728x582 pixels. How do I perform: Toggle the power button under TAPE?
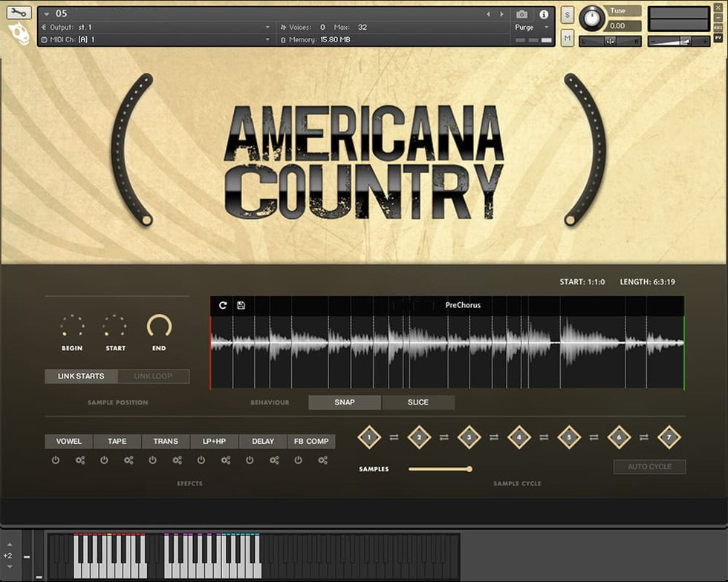(x=104, y=460)
